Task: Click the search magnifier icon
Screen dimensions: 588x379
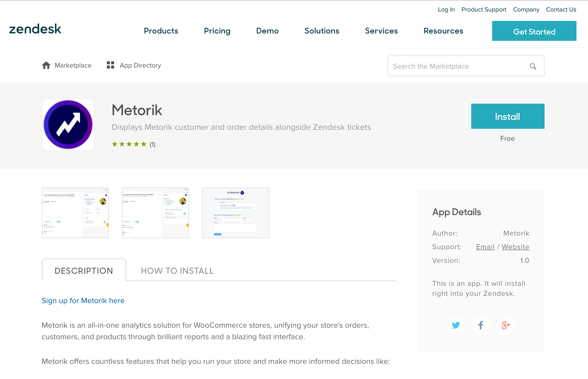Action: click(533, 66)
